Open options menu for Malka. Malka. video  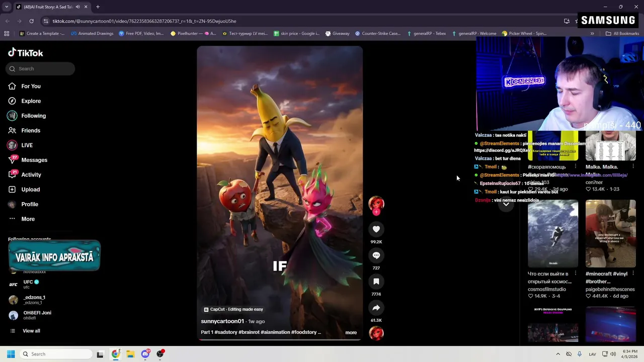(633, 166)
